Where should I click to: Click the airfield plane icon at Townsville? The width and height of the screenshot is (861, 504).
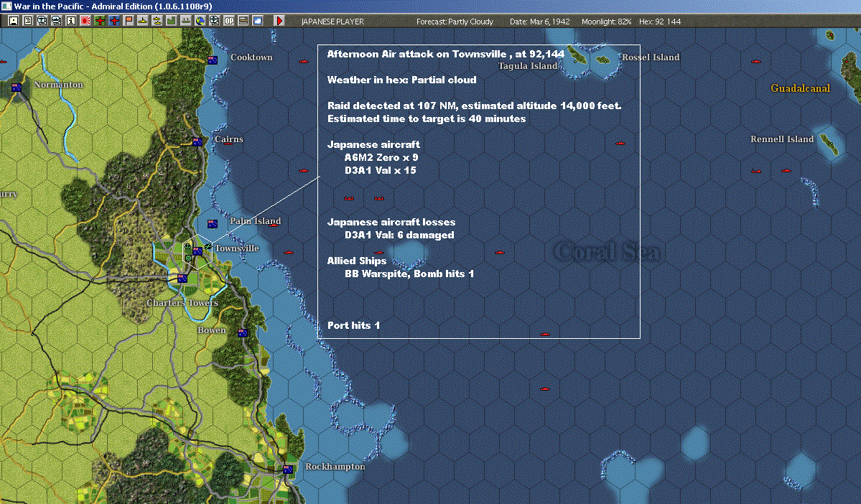point(208,247)
